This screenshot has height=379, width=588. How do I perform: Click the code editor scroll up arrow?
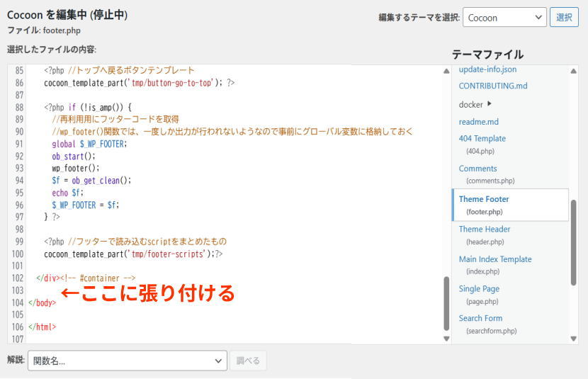pyautogui.click(x=446, y=72)
